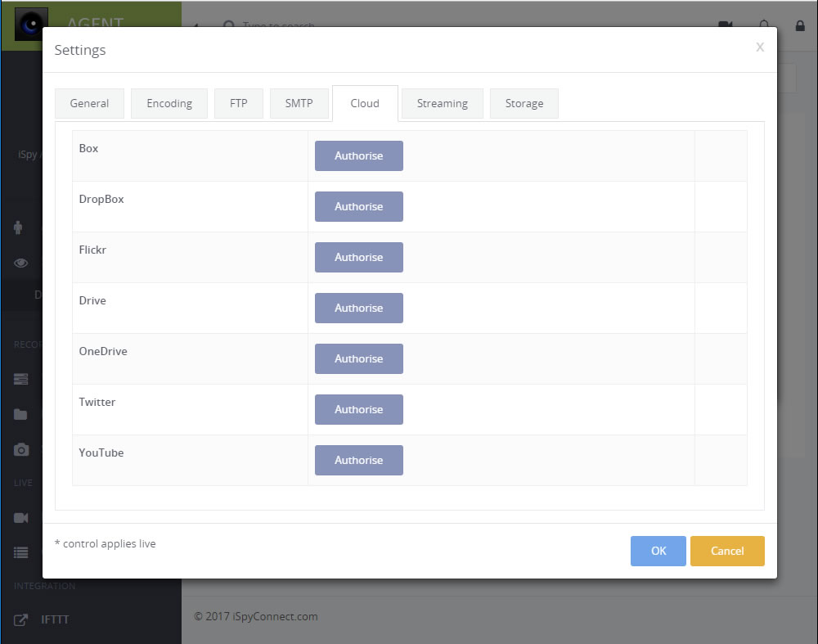Go to the SMTP tab
818x644 pixels.
(x=299, y=103)
